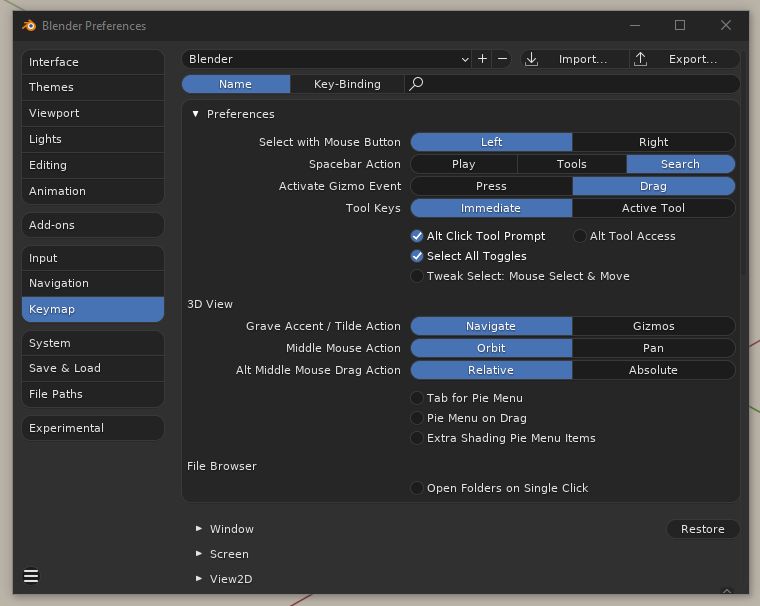Select the Keymap preferences tab
Screen dimensions: 760x606
(x=93, y=309)
